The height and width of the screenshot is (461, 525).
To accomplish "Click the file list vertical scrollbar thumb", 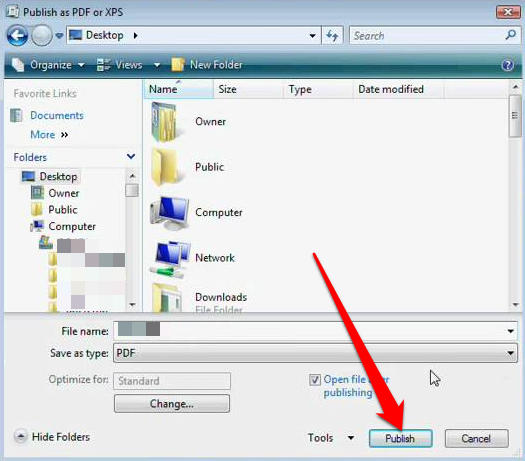I will point(515,116).
